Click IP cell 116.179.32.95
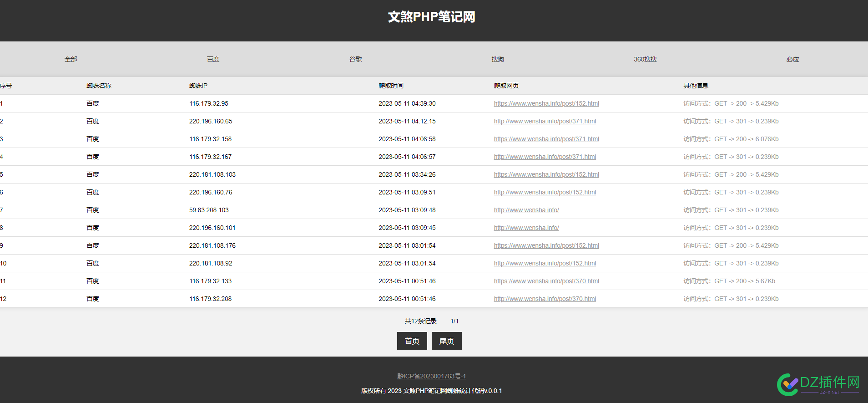Screen dimensions: 868x403 point(209,103)
